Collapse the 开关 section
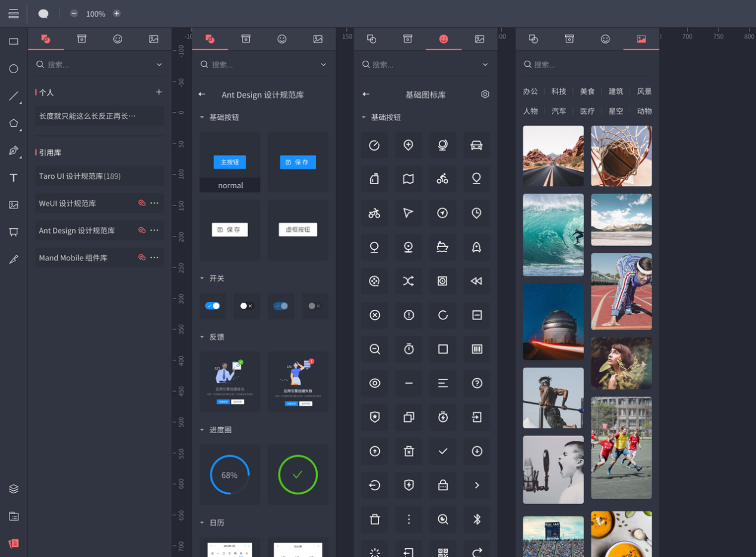 click(202, 278)
